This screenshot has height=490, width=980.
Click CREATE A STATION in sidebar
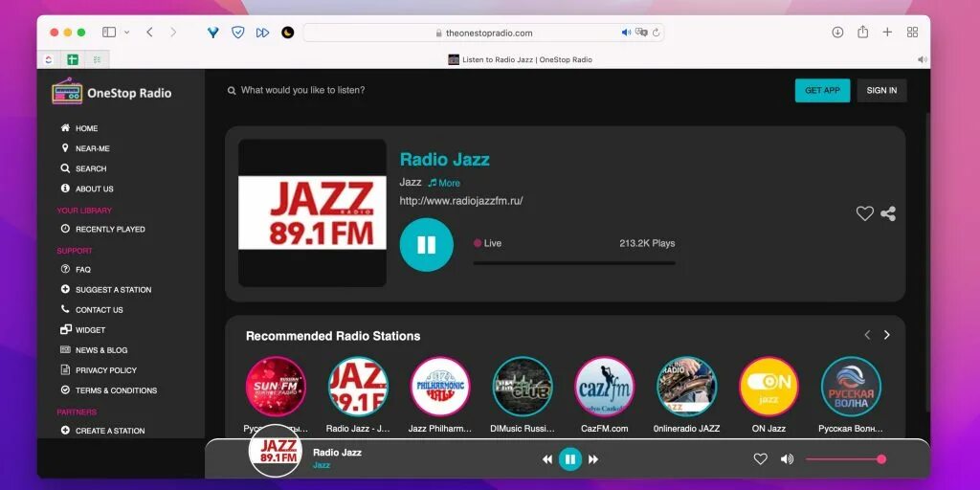click(102, 431)
